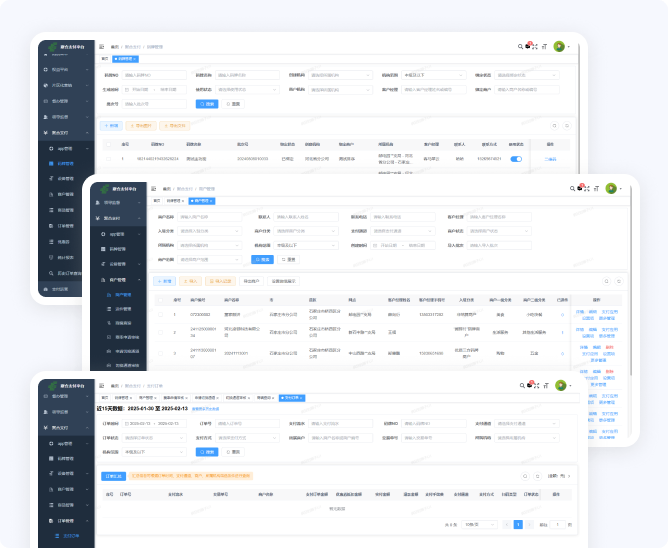Open 本级及以下 dropdown in top window filters
The width and height of the screenshot is (668, 548).
point(434,75)
